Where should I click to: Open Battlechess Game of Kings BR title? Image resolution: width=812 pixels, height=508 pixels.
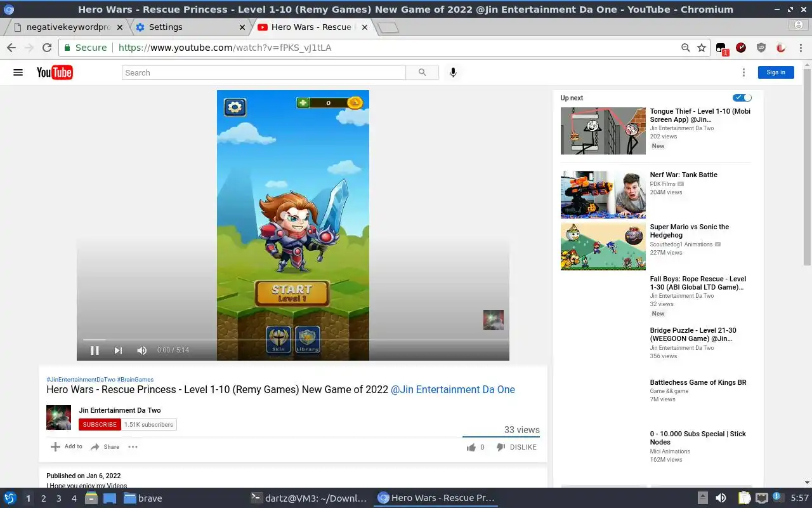[x=698, y=382]
